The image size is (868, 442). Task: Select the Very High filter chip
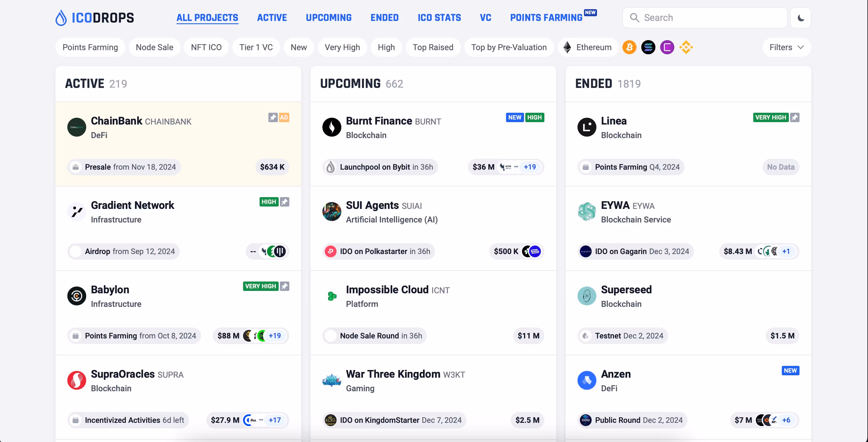pyautogui.click(x=342, y=47)
